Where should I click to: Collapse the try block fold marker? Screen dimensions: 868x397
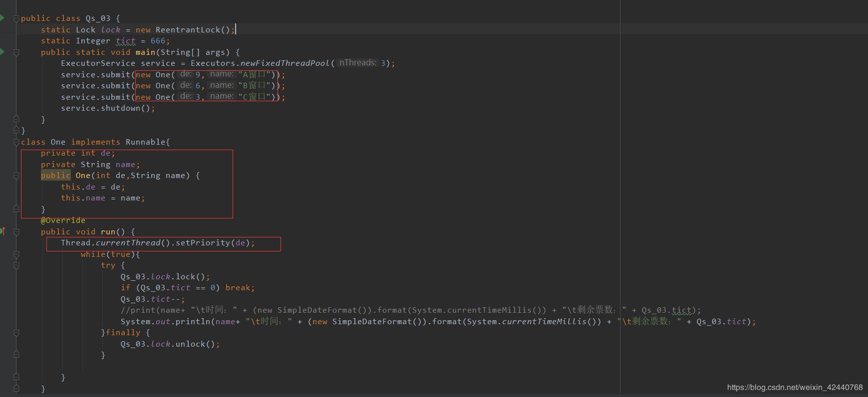(16, 266)
